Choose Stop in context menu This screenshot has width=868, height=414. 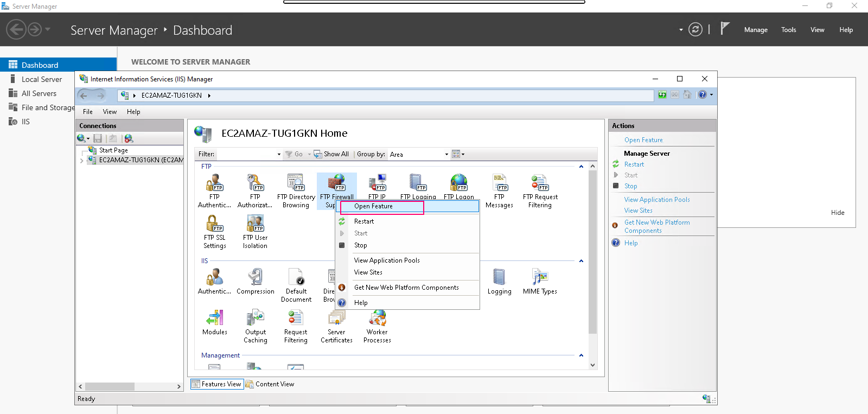click(407, 245)
